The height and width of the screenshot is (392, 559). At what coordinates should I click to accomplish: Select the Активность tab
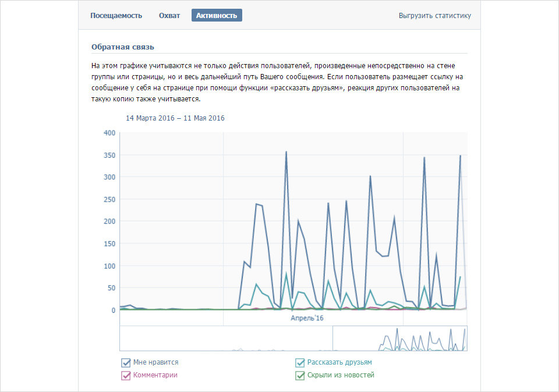click(217, 15)
